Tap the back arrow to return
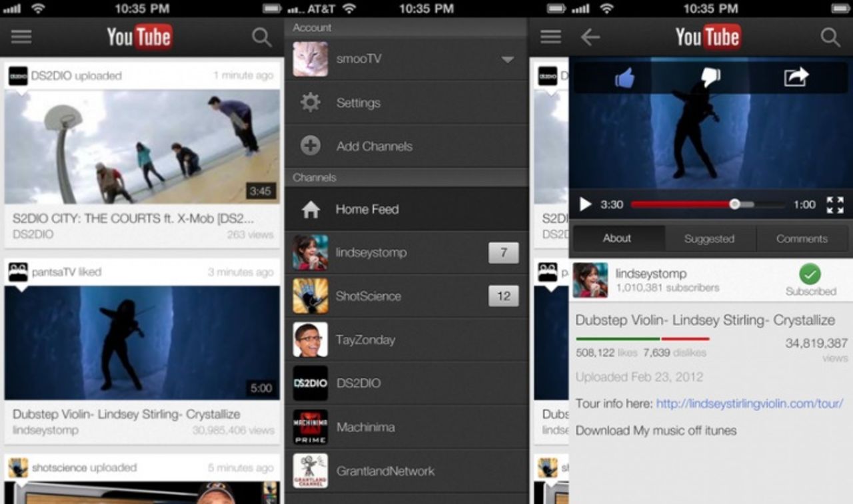This screenshot has width=853, height=504. pyautogui.click(x=590, y=37)
